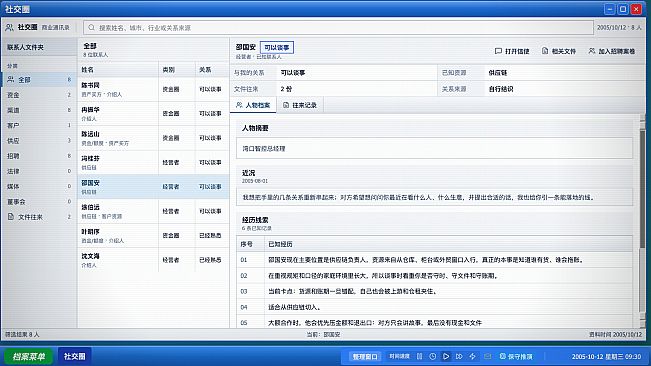This screenshot has width=651, height=366.
Task: Click the people icon beside 全部 category
Action: 11,79
